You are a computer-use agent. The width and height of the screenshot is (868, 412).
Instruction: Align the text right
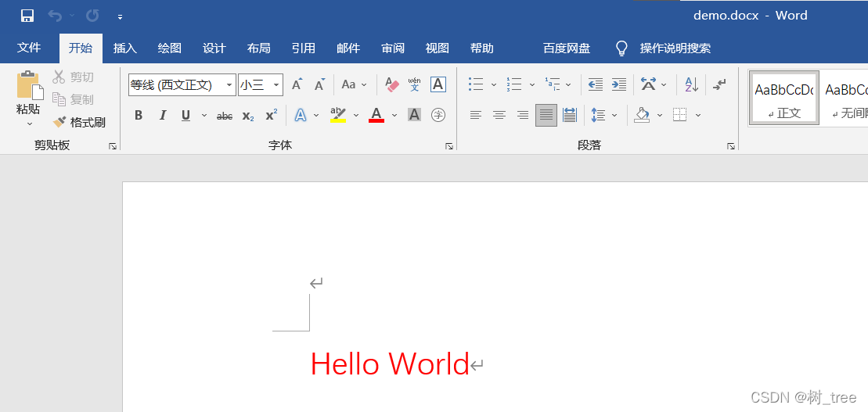pyautogui.click(x=523, y=115)
